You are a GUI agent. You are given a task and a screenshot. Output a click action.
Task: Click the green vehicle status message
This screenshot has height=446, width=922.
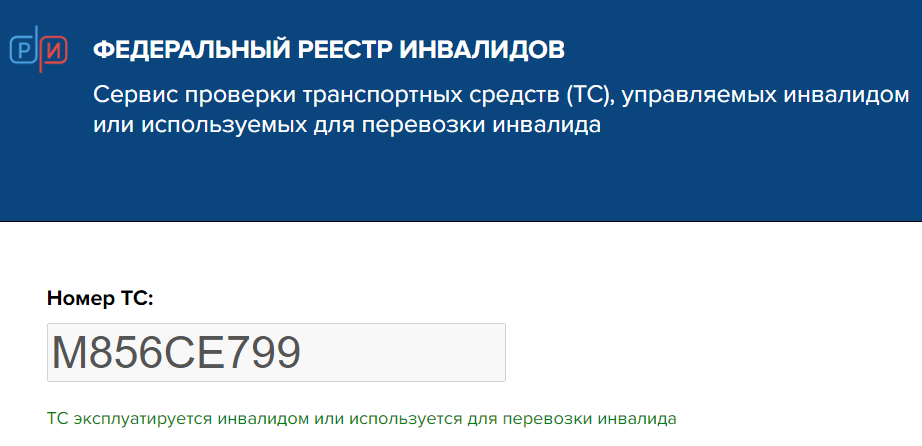tap(362, 418)
